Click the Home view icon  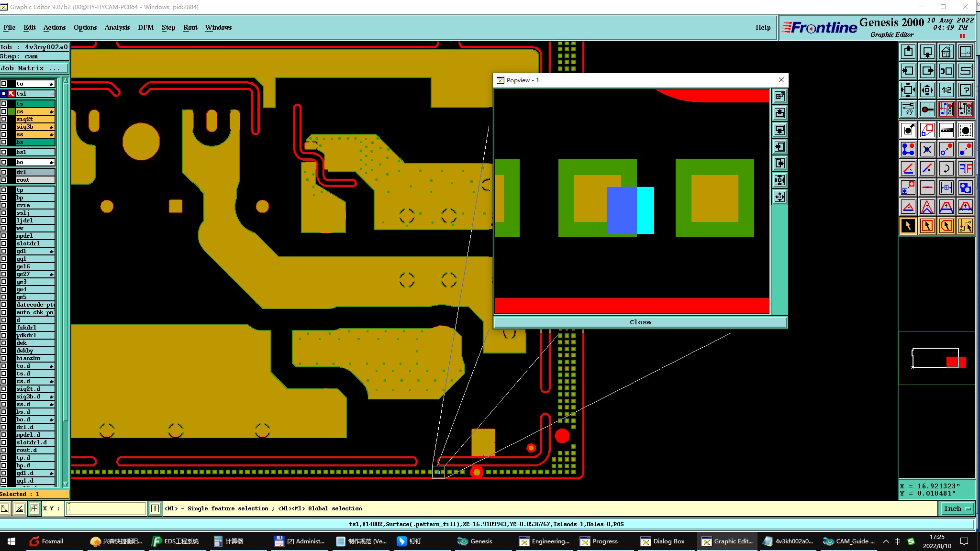pyautogui.click(x=946, y=52)
